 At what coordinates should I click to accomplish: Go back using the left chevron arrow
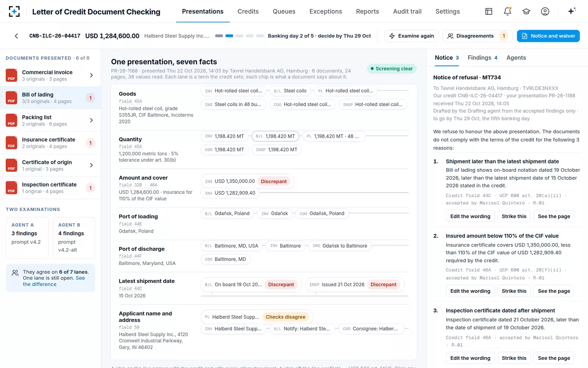coord(16,36)
